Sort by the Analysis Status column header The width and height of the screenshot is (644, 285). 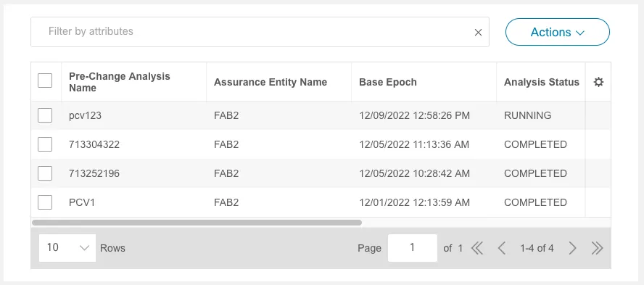541,82
